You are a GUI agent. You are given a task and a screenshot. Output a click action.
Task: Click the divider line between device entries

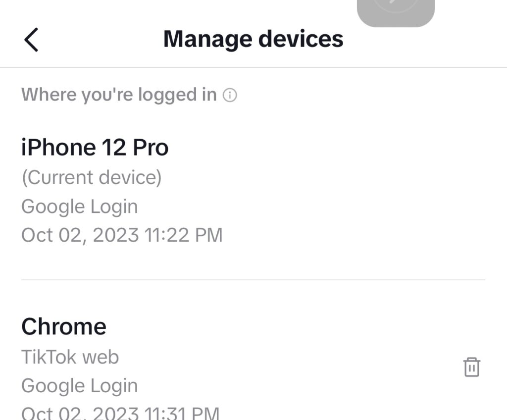pyautogui.click(x=253, y=279)
